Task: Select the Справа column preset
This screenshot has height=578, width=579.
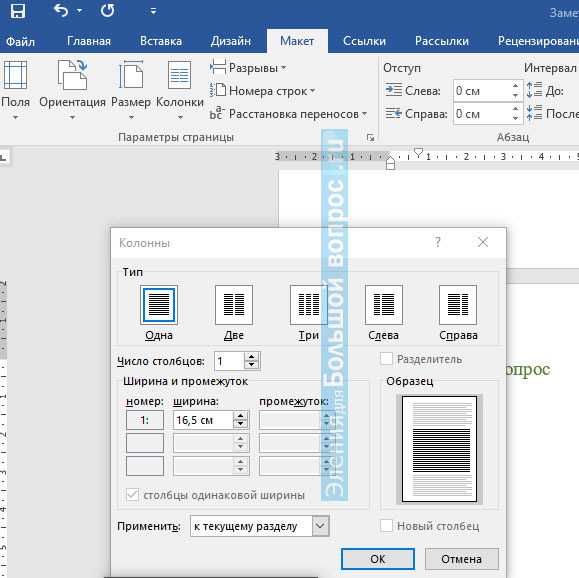Action: click(458, 313)
